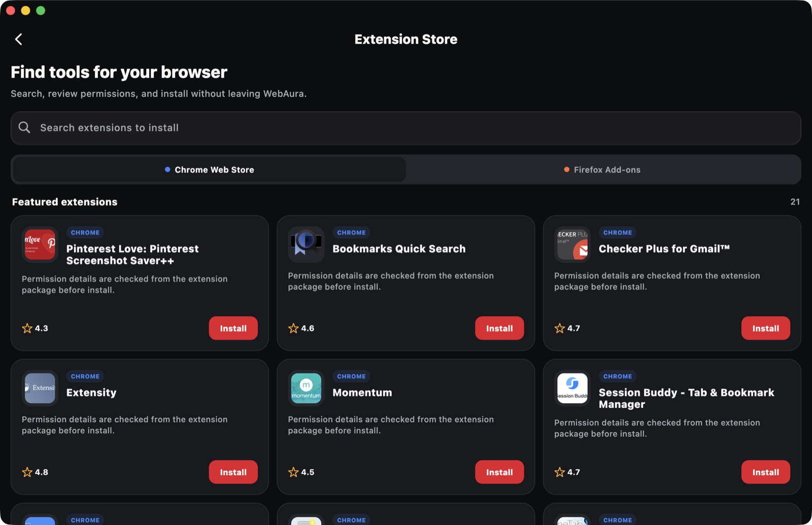Click the star icon on Momentum card

(x=293, y=472)
